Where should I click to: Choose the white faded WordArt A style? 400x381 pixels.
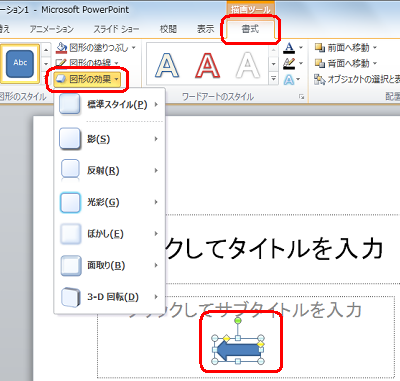pos(247,65)
